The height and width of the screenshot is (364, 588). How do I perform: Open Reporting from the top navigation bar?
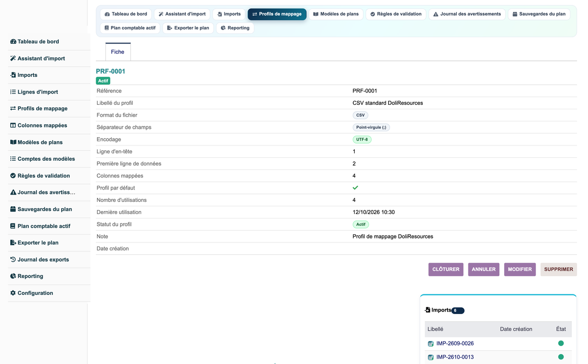[x=235, y=28]
